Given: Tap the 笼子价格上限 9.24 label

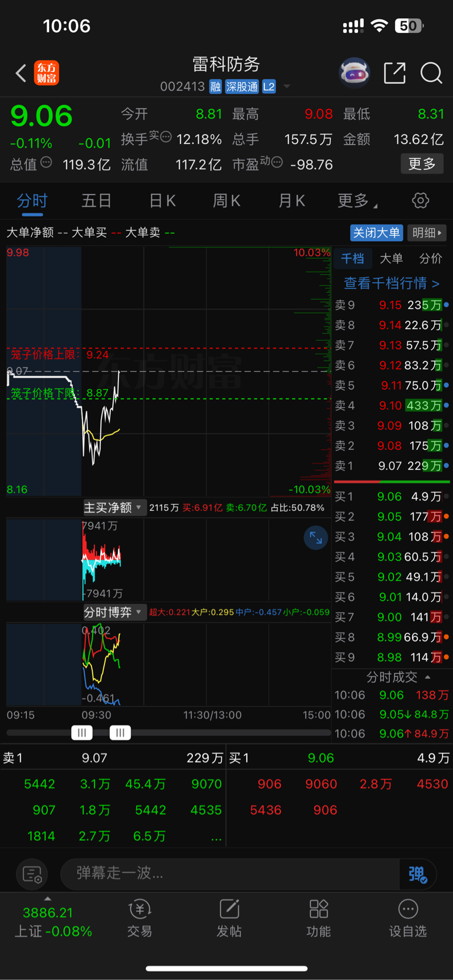Looking at the screenshot, I should (60, 354).
